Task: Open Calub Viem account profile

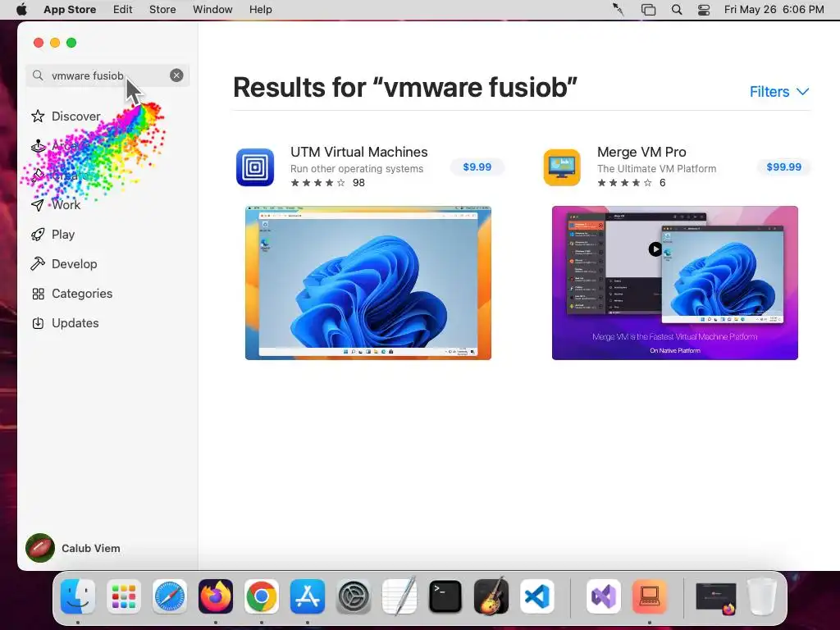Action: [73, 548]
